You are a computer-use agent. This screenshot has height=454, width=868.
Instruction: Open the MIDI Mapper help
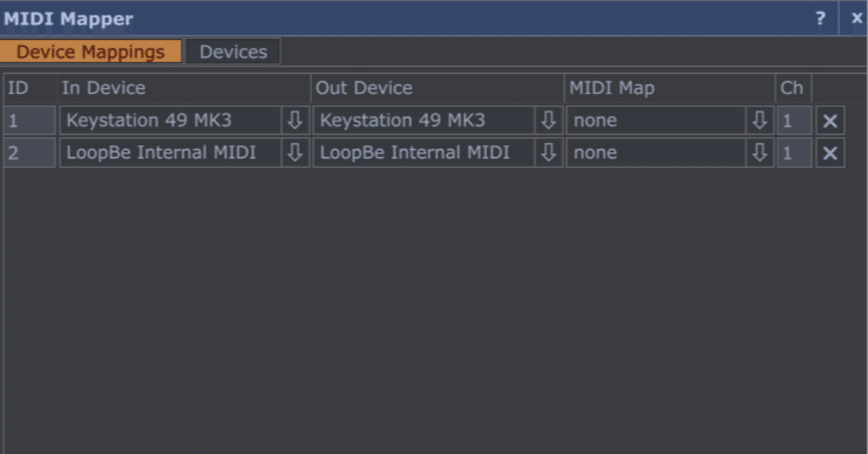pyautogui.click(x=821, y=19)
